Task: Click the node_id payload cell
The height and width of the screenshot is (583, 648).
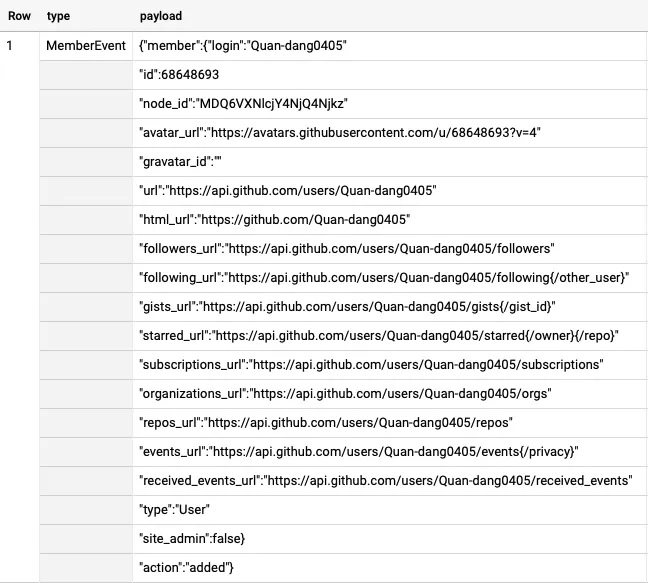Action: click(x=243, y=104)
